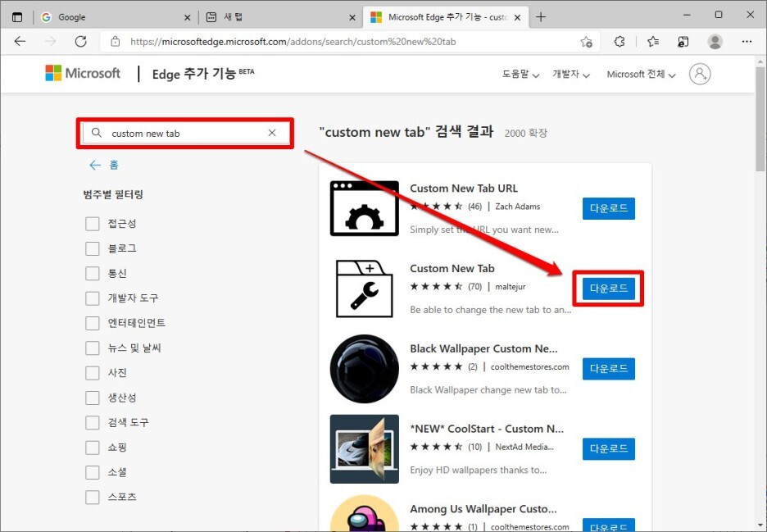Expand the 개발자 dropdown menu
Image resolution: width=767 pixels, height=532 pixels.
click(x=571, y=75)
